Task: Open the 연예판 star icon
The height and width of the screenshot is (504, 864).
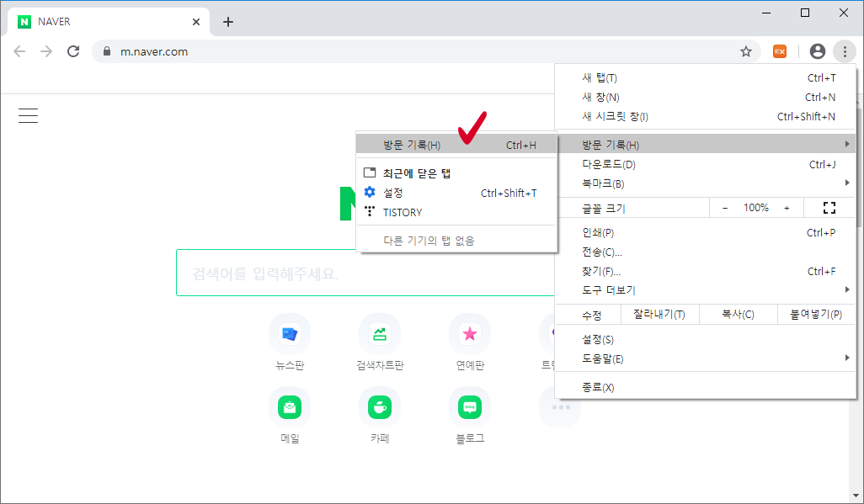Action: pos(470,334)
